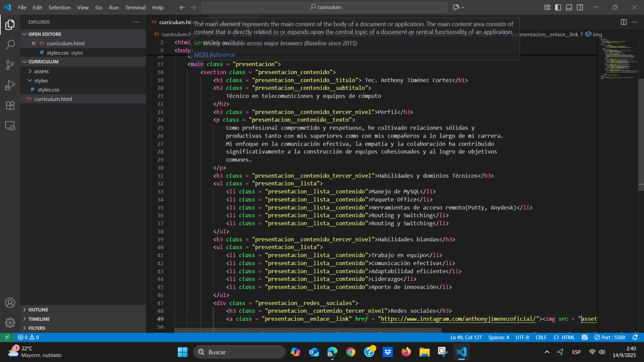Screen dimensions: 644x362
Task: Open the Run menu
Action: point(114,7)
